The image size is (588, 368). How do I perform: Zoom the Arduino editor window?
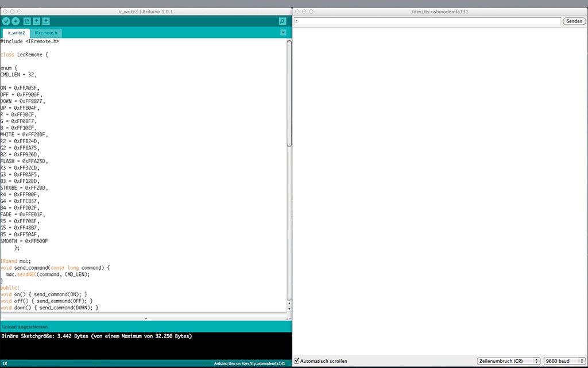coord(20,11)
